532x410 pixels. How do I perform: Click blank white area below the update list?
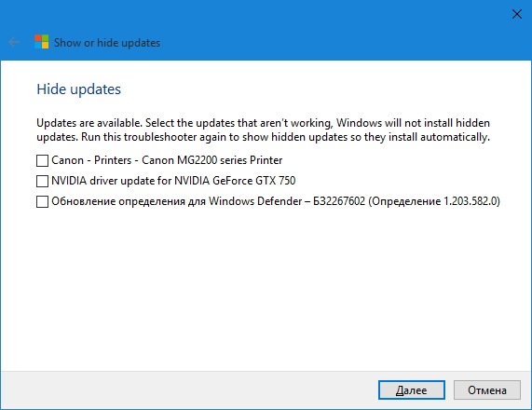coord(265,289)
